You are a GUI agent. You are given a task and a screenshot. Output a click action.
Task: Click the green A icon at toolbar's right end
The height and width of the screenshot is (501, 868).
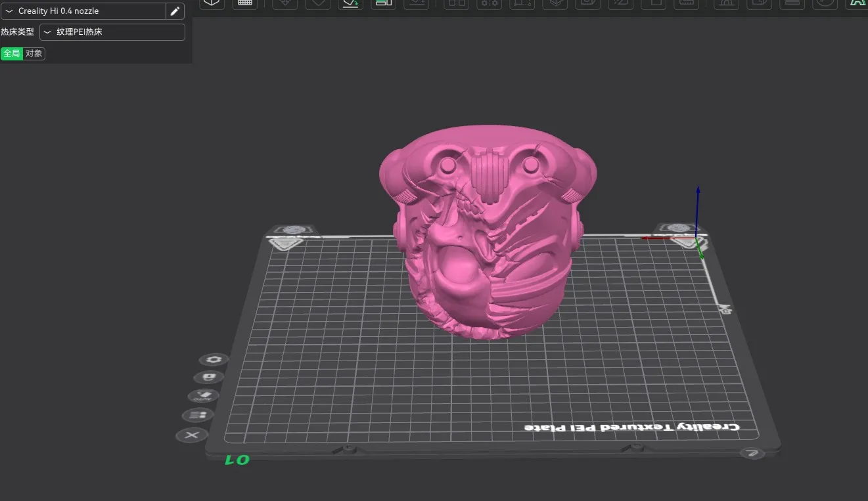point(857,3)
